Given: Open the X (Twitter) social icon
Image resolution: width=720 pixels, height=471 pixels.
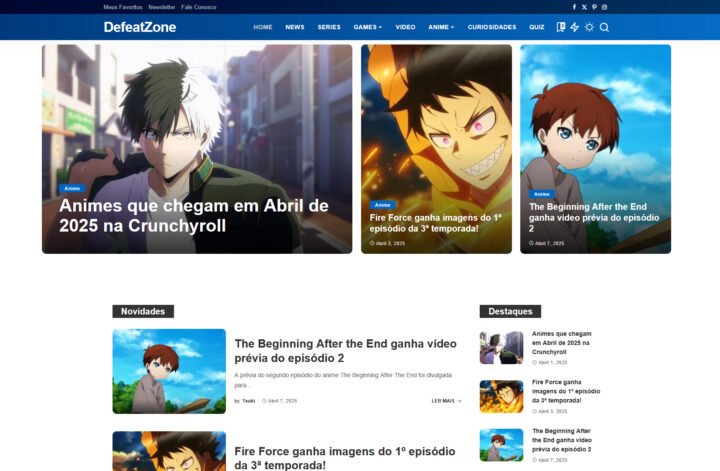Looking at the screenshot, I should click(x=584, y=7).
